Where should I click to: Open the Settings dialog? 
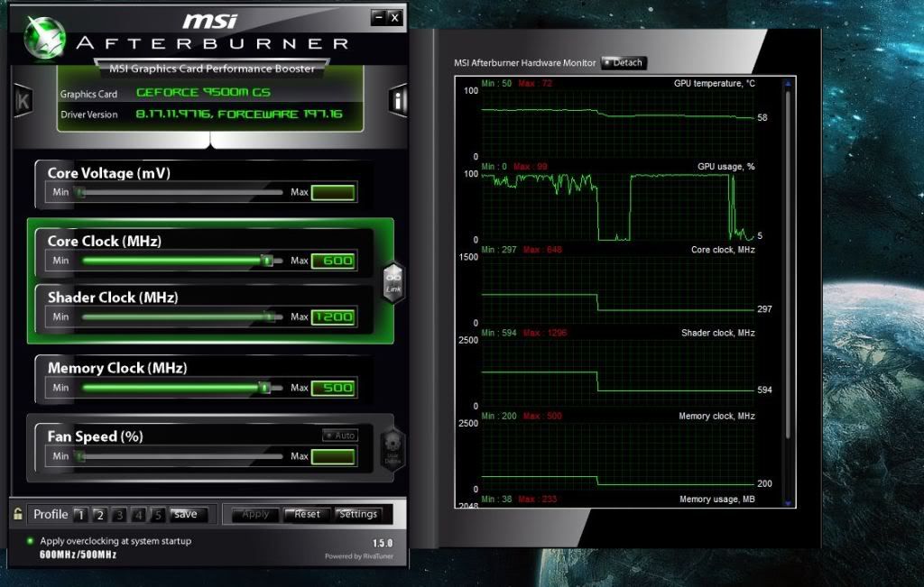357,515
